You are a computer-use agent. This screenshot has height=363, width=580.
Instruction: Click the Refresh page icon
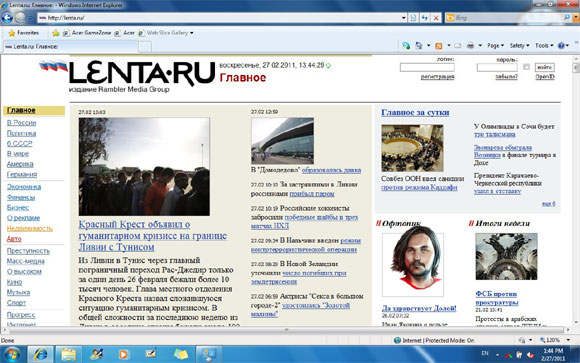click(x=425, y=18)
